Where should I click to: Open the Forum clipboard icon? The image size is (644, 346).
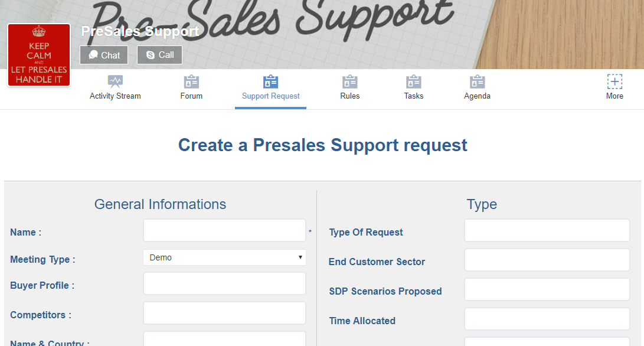[191, 81]
